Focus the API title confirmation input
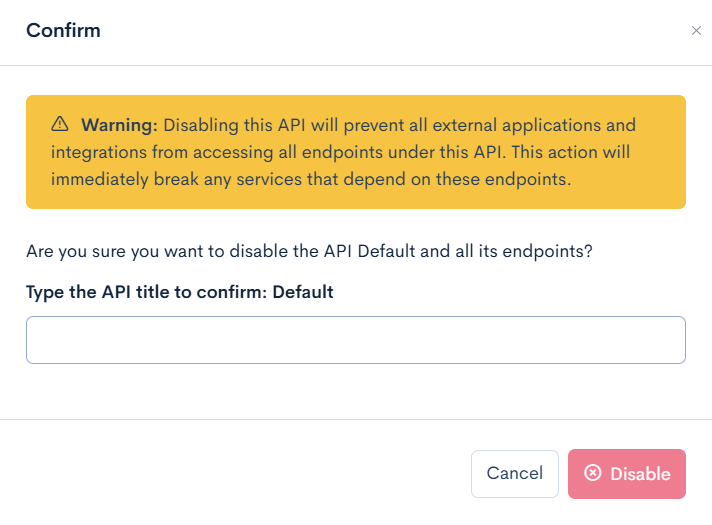Image resolution: width=712 pixels, height=525 pixels. 355,340
